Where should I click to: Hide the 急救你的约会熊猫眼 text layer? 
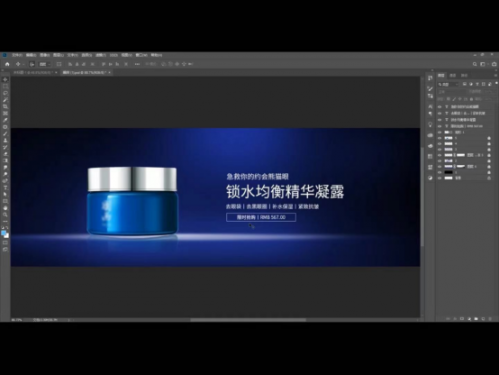[440, 107]
